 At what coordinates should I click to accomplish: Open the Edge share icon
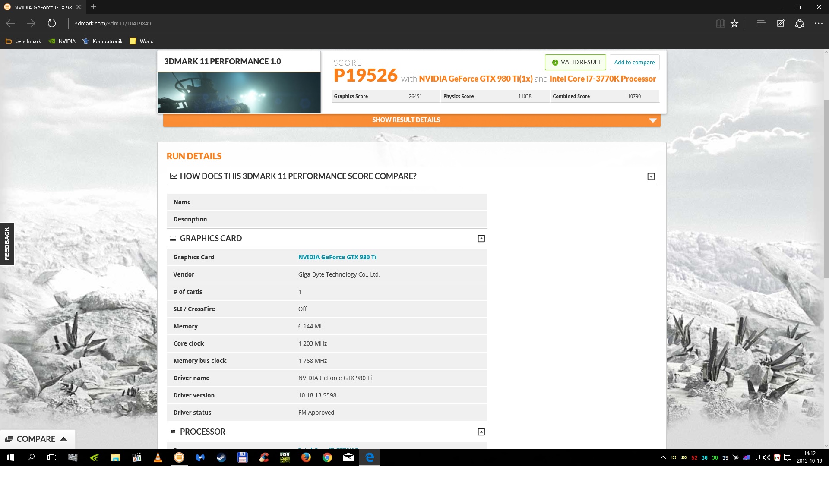[x=800, y=23]
